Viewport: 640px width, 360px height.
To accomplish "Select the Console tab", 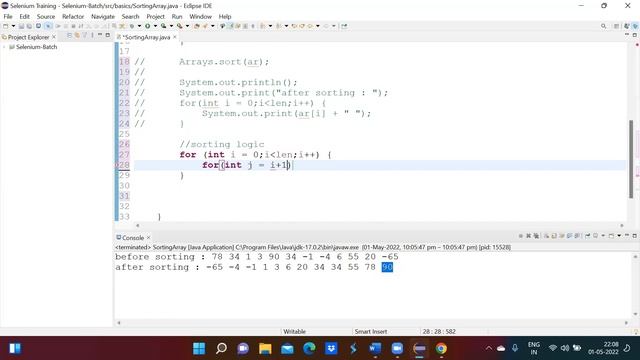I will click(x=133, y=238).
